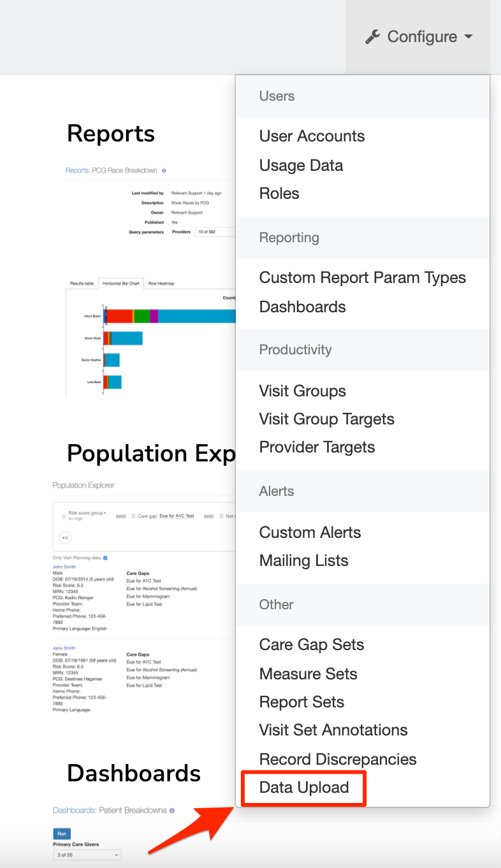The image size is (501, 868).
Task: Click red segment of Arturo Bosco bar
Action: (120, 315)
